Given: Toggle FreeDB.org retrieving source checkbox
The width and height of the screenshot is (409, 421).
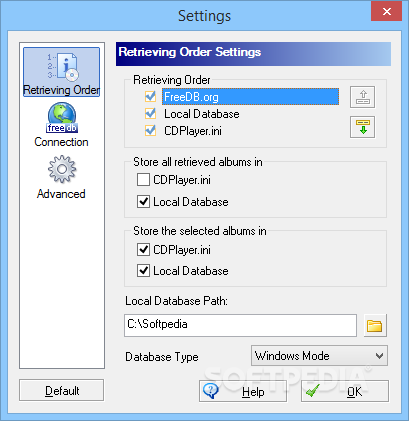Looking at the screenshot, I should [x=150, y=97].
